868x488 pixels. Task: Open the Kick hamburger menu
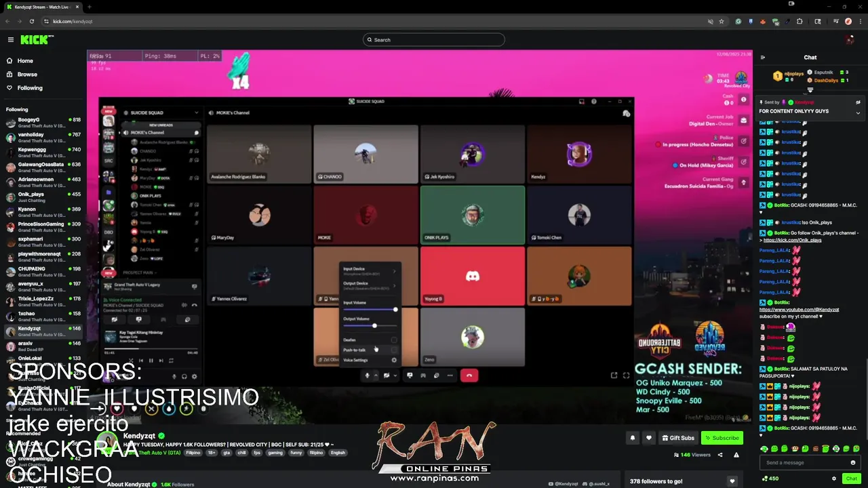click(10, 39)
